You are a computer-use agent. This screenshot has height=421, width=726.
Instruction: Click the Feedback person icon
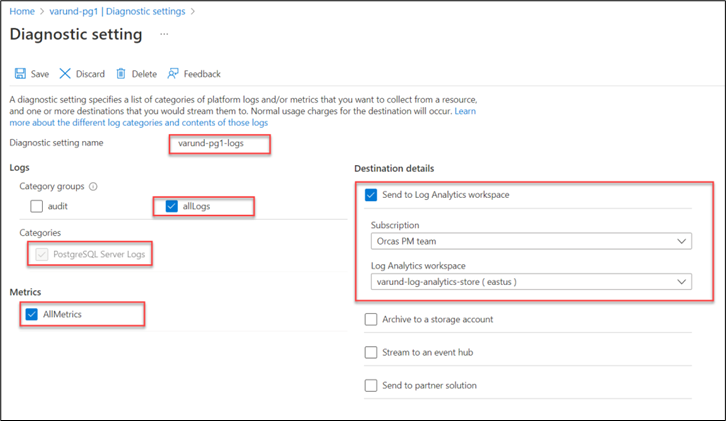click(173, 73)
